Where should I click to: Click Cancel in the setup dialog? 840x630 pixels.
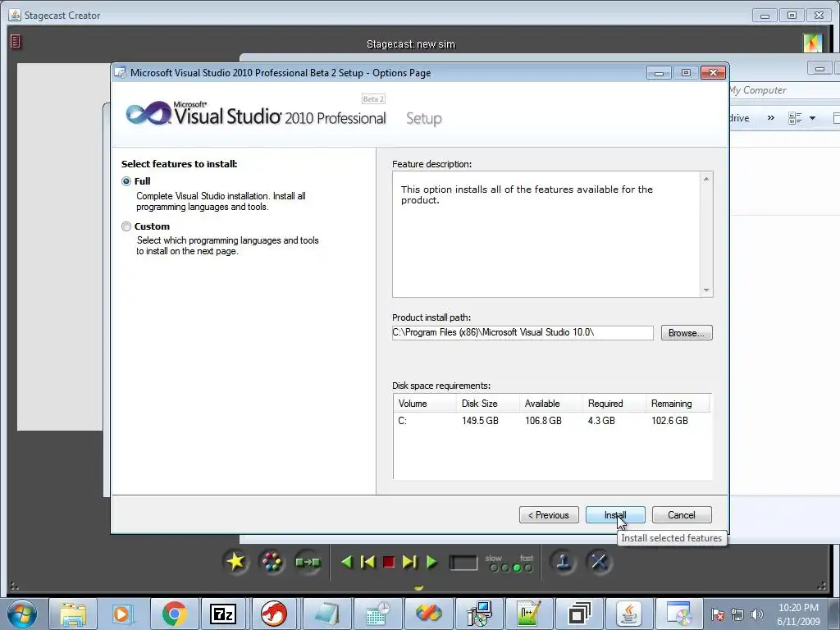(682, 515)
